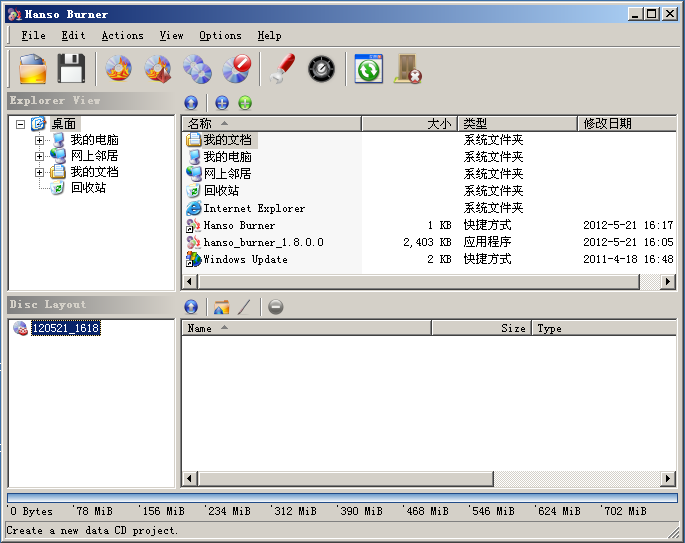
Task: Open the Edit menu
Action: coord(73,35)
